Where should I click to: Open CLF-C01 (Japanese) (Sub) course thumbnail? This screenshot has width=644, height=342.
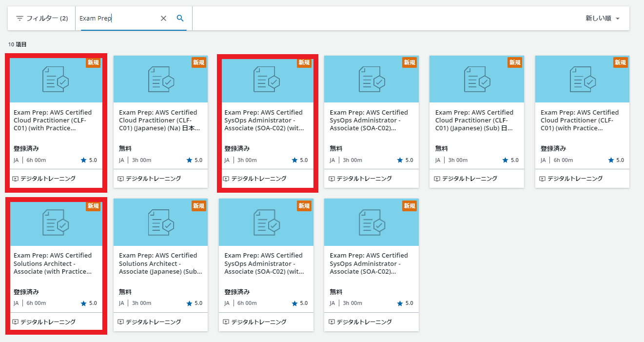click(477, 79)
